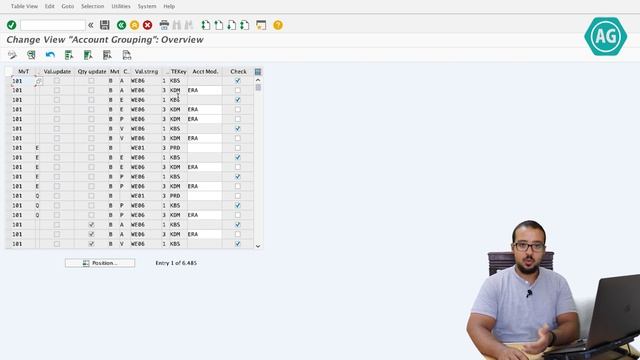Click the PRD key in special stock E row
Screen dimensions: 640x360
[175, 148]
